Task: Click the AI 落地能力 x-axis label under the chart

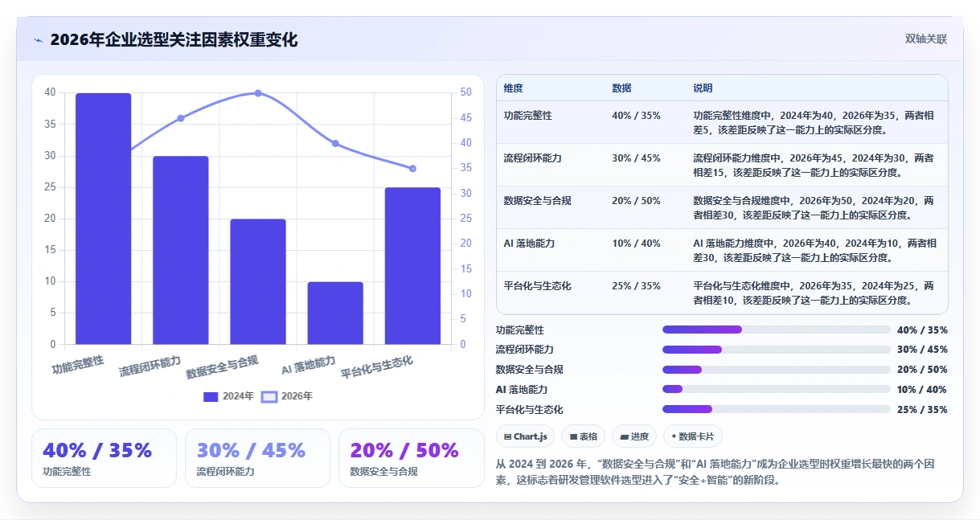Action: (x=308, y=365)
